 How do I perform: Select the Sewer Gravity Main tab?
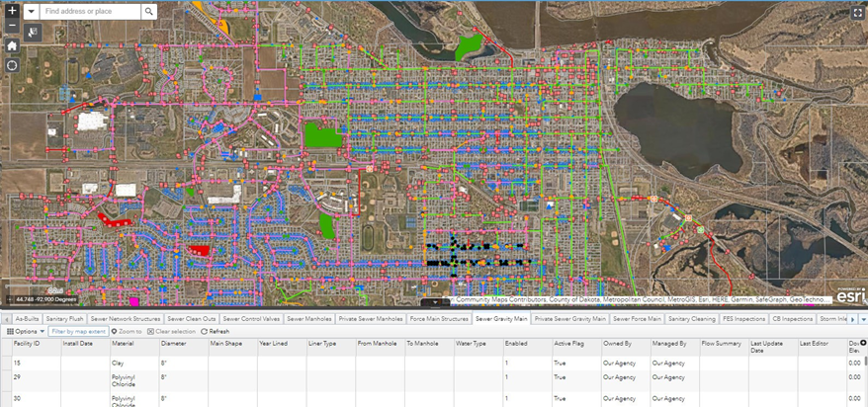pos(501,319)
